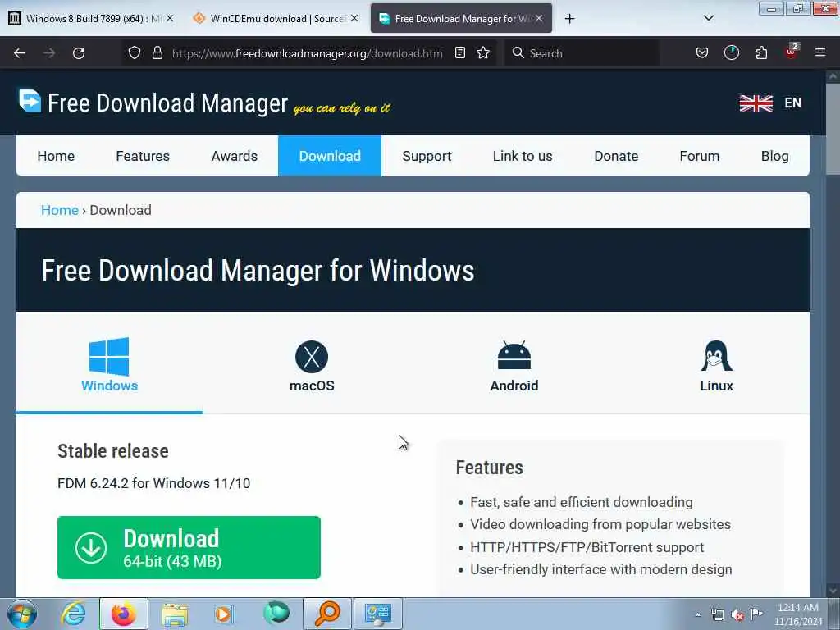This screenshot has width=840, height=630.
Task: Click the scrollbar down arrow
Action: pos(833,589)
